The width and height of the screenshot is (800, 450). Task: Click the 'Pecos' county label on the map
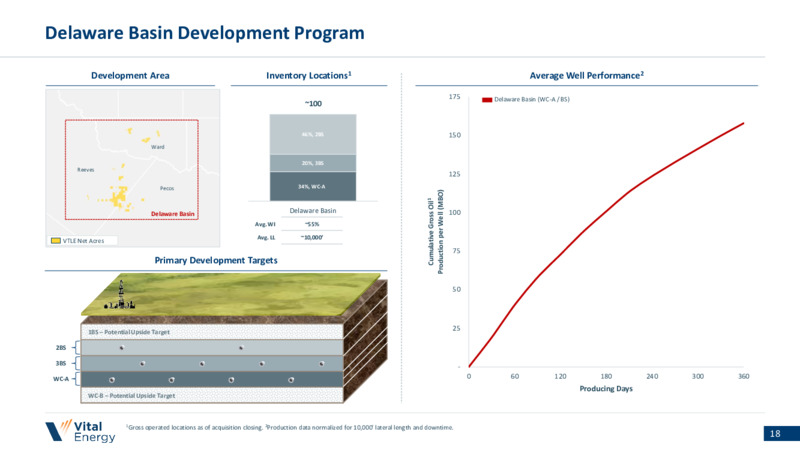tap(167, 188)
